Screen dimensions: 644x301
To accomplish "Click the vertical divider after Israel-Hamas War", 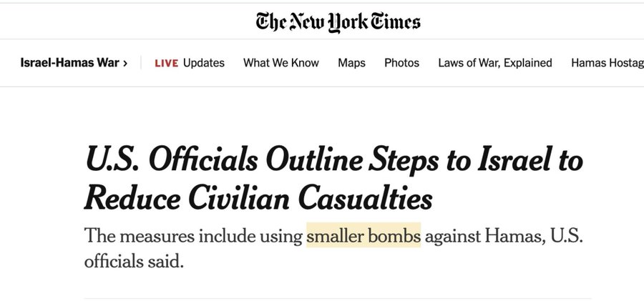I will pos(142,63).
